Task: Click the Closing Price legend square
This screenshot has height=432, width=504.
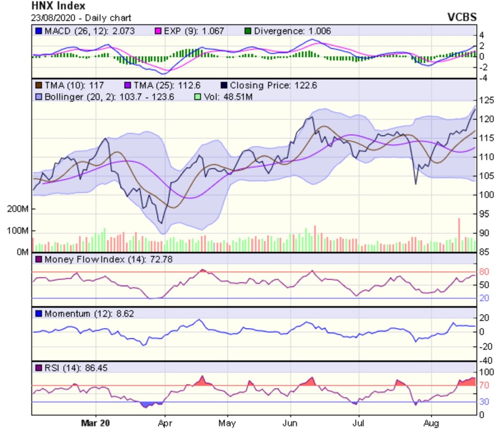Action: pyautogui.click(x=224, y=86)
